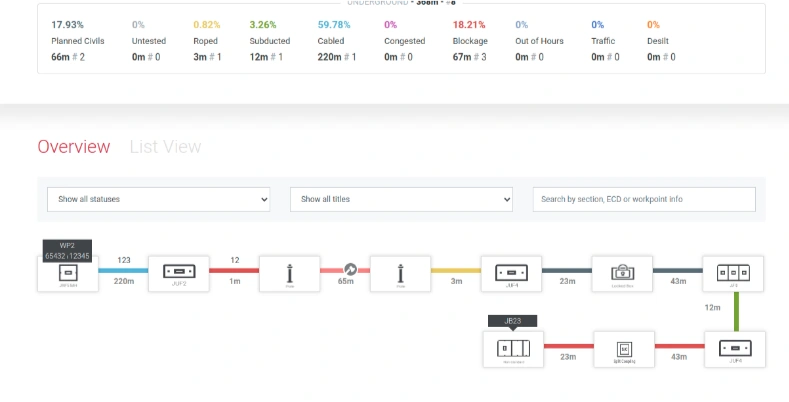Select the JUF4 node beside the yellow segment

511,273
